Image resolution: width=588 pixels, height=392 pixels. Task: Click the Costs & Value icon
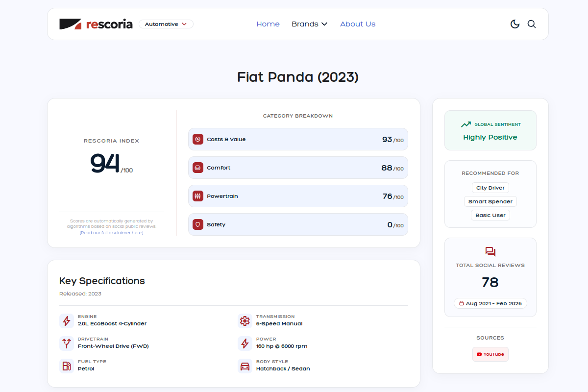pos(198,139)
